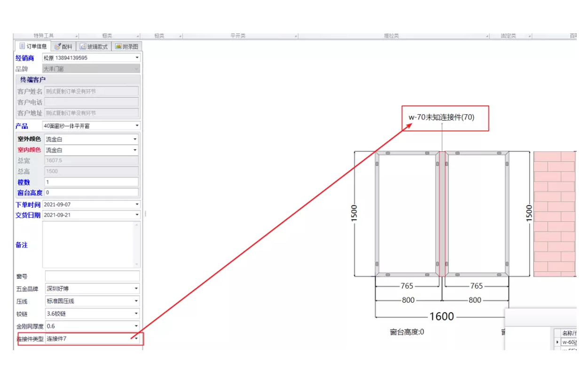The width and height of the screenshot is (588, 377).
Task: Switch to the 配料 tab
Action: click(63, 47)
